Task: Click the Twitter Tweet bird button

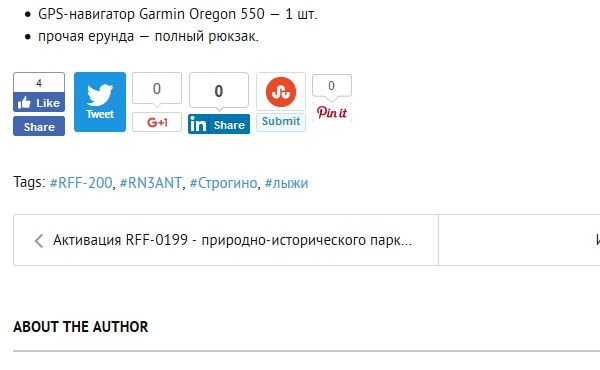Action: point(100,102)
